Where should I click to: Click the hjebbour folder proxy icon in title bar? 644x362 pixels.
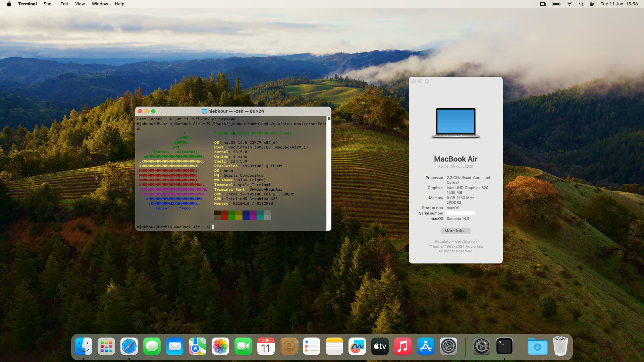pyautogui.click(x=204, y=111)
